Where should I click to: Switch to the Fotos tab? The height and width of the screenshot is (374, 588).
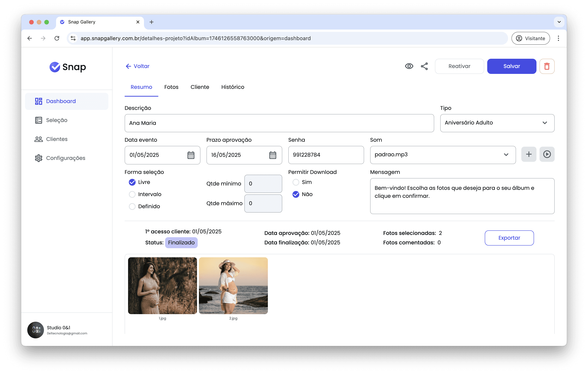(x=171, y=87)
